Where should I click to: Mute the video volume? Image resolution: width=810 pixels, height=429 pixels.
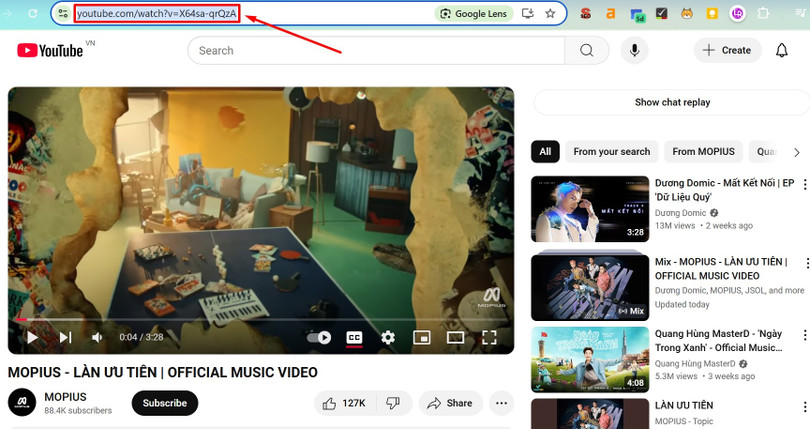pyautogui.click(x=97, y=338)
